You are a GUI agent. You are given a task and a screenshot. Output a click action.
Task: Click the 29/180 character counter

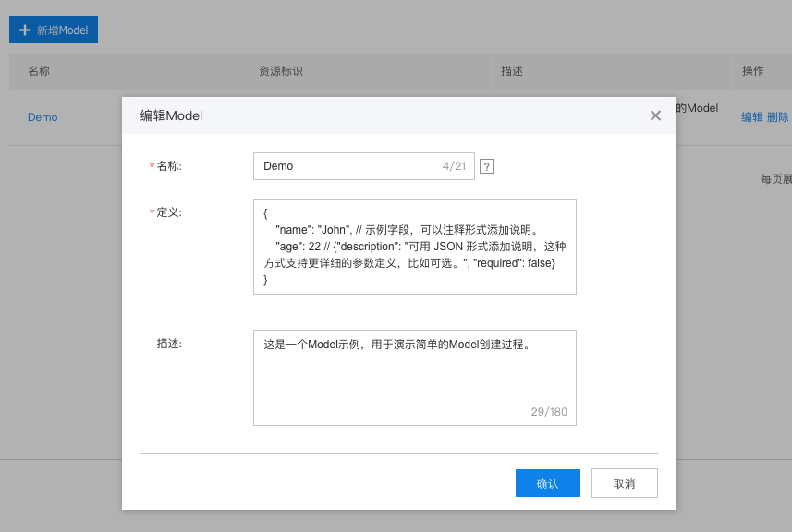pyautogui.click(x=549, y=412)
